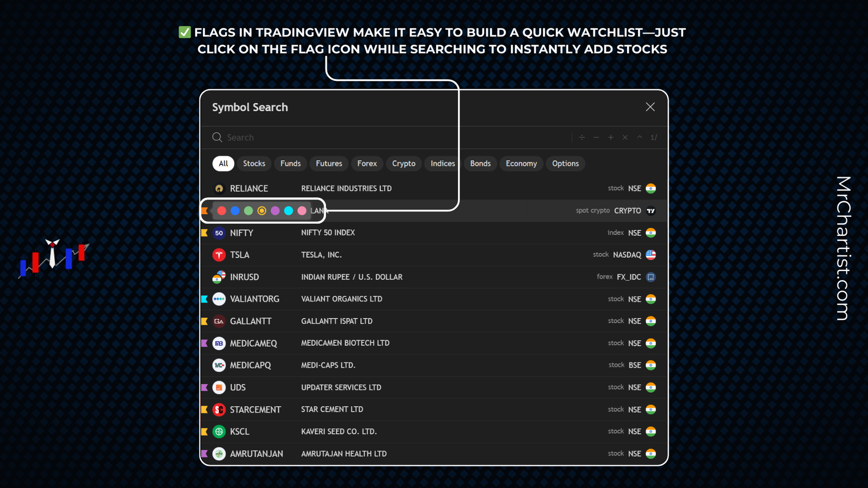Switch to the Funds filter tab

pyautogui.click(x=290, y=164)
